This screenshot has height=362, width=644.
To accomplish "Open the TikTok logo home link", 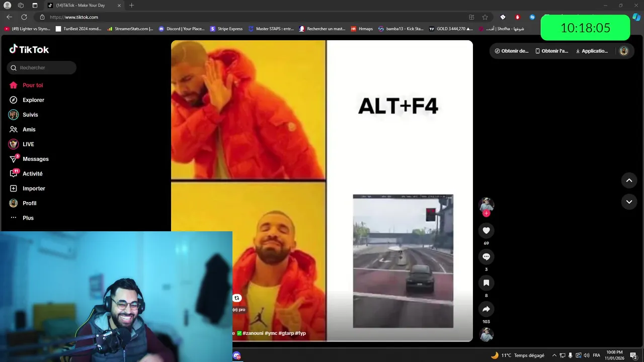I will tap(29, 49).
